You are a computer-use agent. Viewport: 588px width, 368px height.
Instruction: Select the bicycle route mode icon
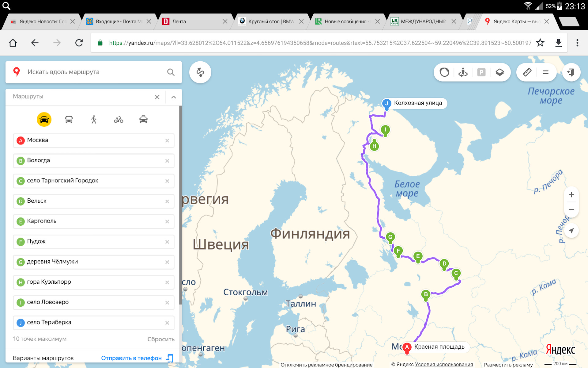tap(119, 120)
